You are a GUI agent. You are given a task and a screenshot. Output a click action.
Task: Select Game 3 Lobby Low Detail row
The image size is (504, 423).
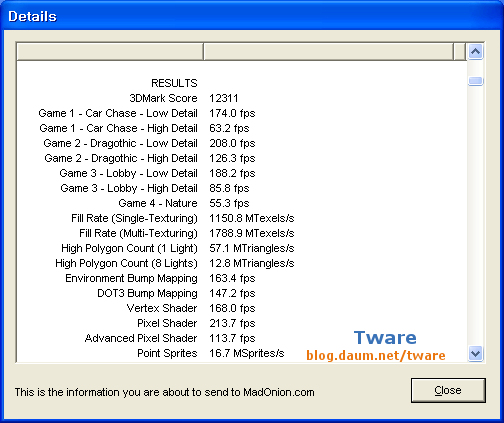(128, 173)
